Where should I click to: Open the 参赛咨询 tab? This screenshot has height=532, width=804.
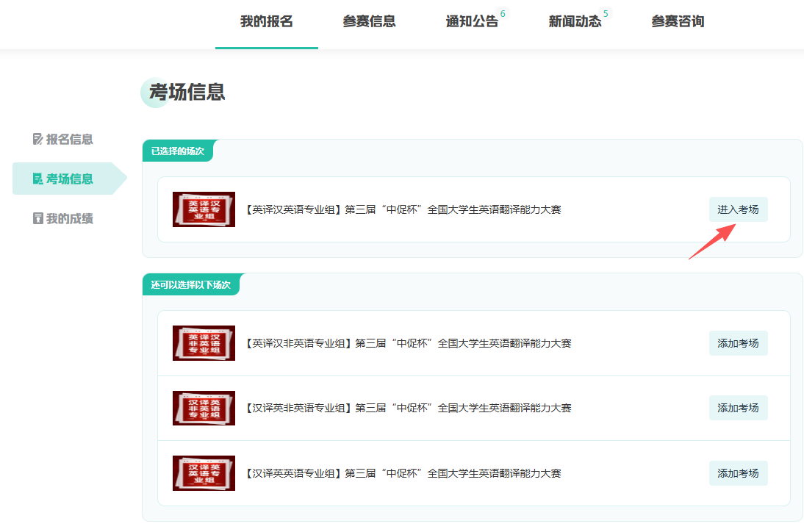coord(678,21)
